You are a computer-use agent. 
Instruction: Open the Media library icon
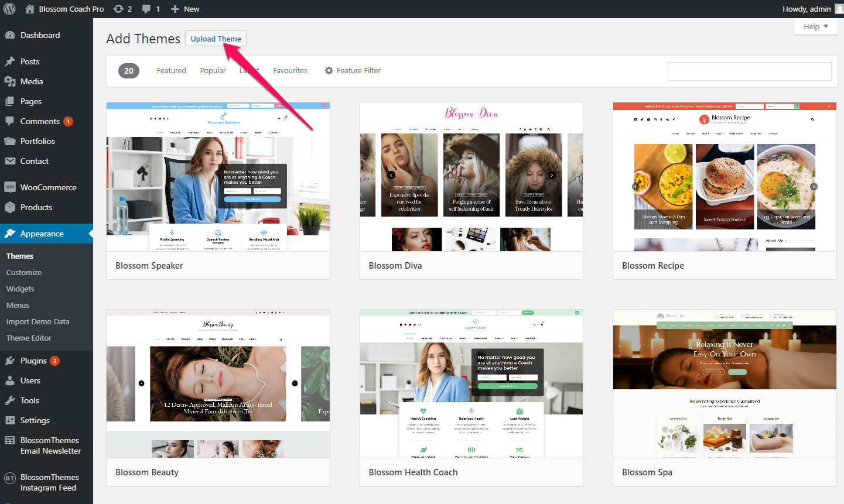click(10, 81)
